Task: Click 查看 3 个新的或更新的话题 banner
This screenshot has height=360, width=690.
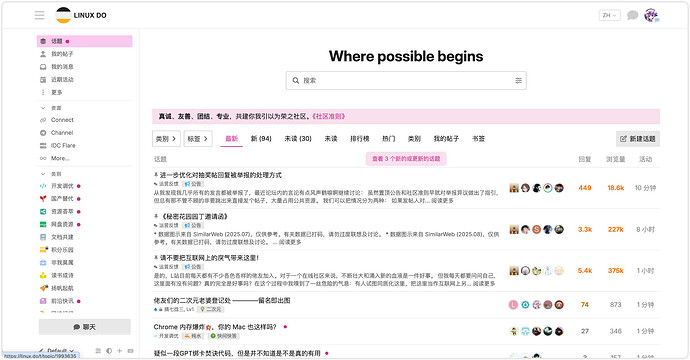Action: pos(406,159)
